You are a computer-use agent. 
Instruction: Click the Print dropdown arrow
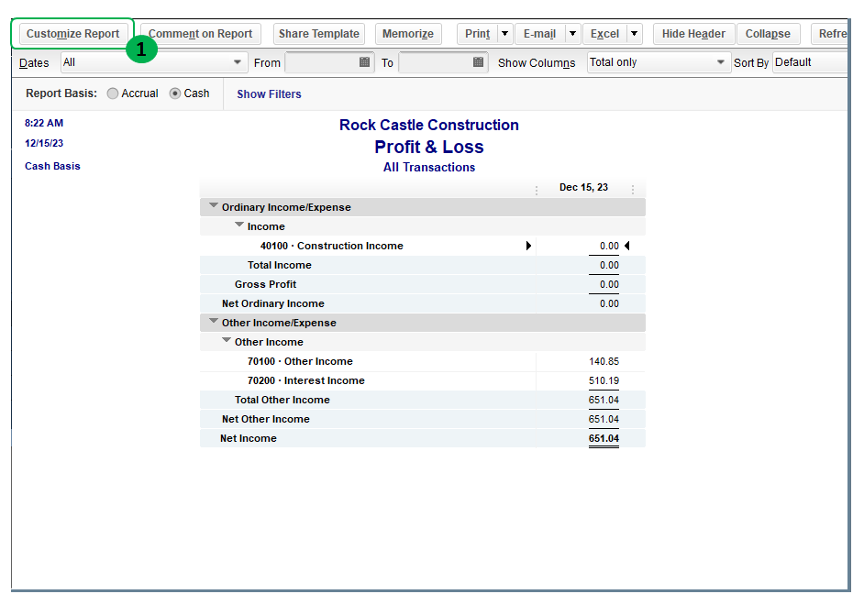pyautogui.click(x=504, y=34)
